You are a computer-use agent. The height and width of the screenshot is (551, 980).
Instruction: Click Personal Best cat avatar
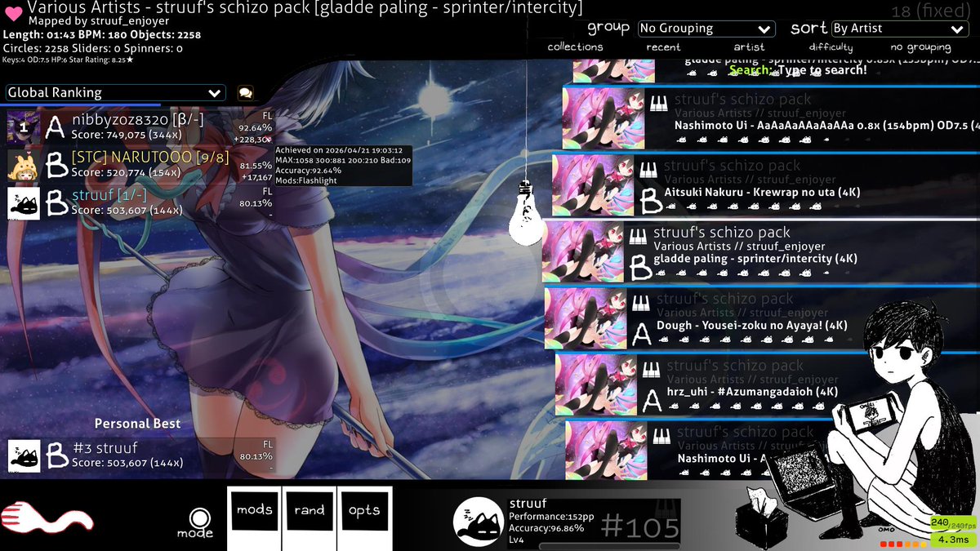tap(24, 456)
